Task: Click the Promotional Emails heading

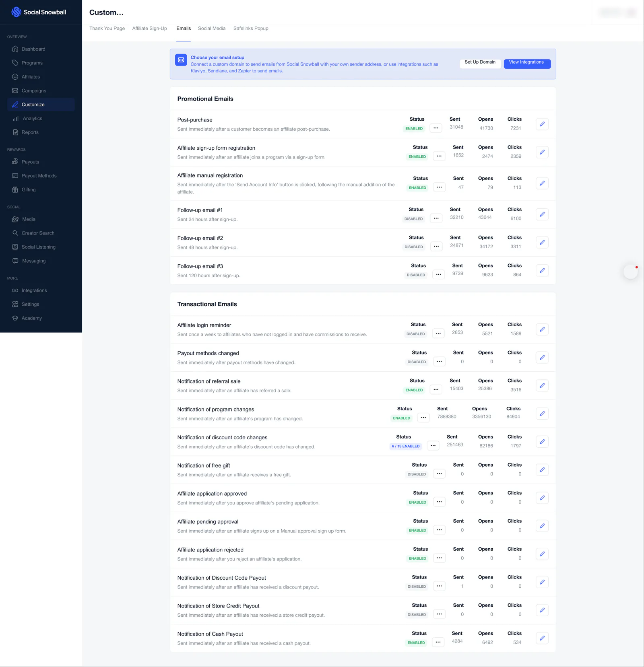Action: 205,99
